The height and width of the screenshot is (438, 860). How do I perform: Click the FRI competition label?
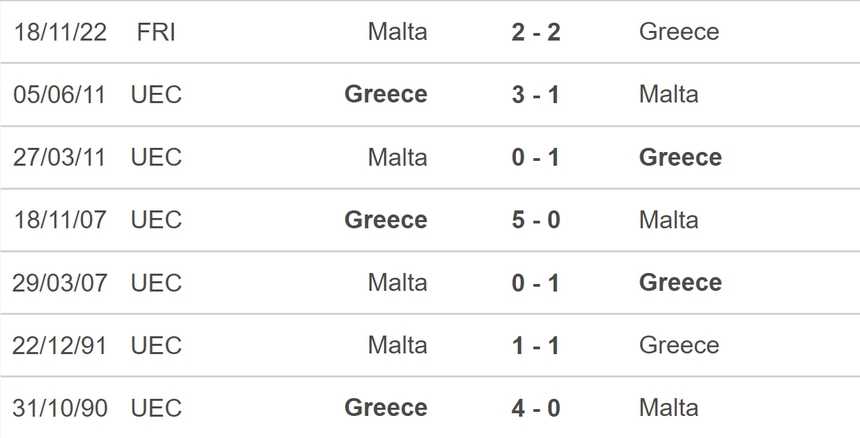[x=156, y=32]
